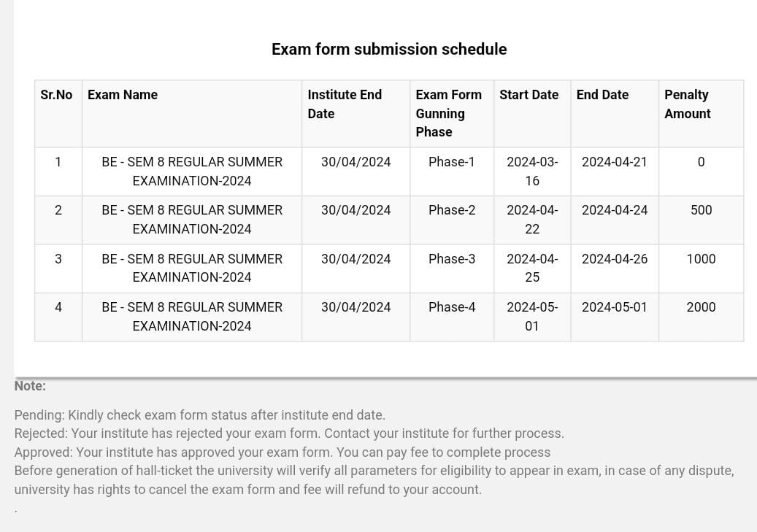Click the penalty amount 2000 cell
757x532 pixels.
click(x=701, y=307)
